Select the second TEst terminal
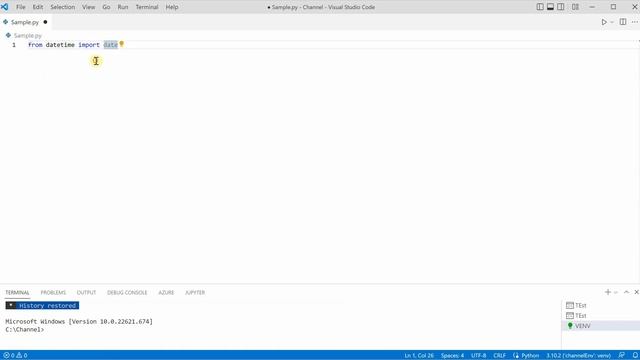Screen dimensions: 640x360 coord(600,316)
